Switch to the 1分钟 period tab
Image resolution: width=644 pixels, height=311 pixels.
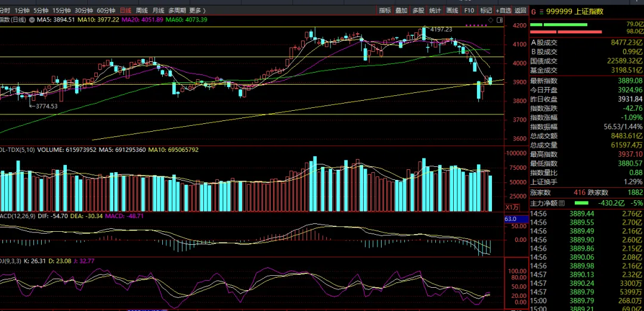[21, 10]
